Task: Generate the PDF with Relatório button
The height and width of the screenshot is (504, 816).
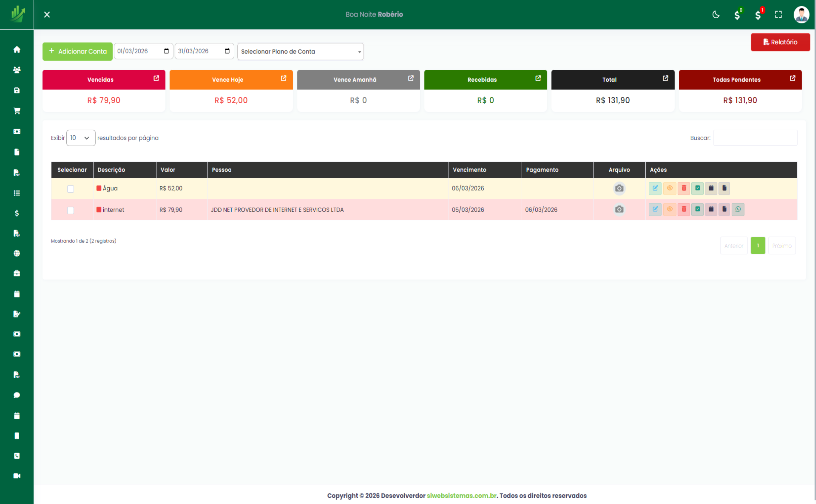Action: click(x=780, y=42)
